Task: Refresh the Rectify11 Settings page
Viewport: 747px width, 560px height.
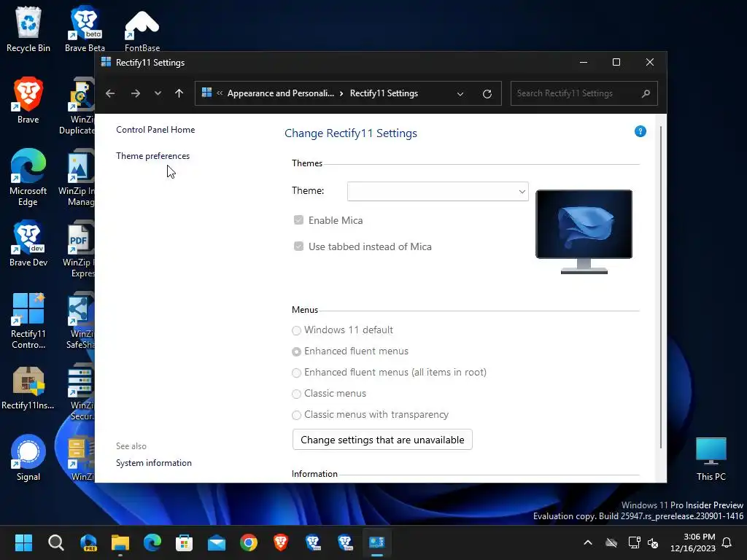Action: pyautogui.click(x=487, y=94)
